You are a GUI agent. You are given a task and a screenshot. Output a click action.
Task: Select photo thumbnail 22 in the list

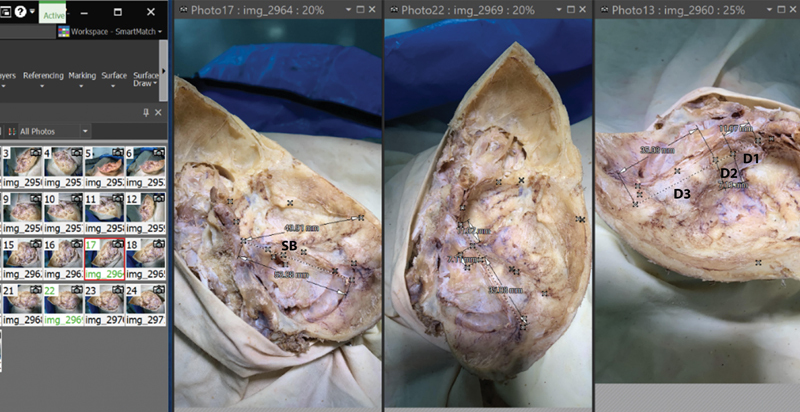click(59, 298)
